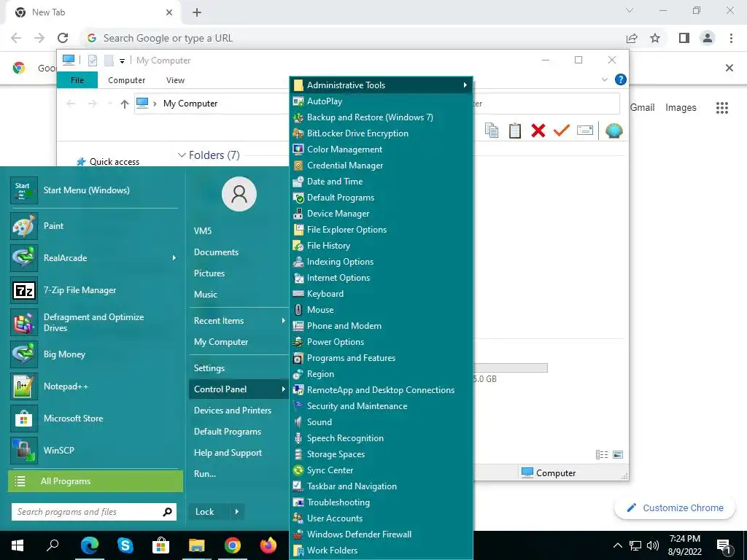Click Customize Chrome button
This screenshot has width=747, height=560.
pos(675,508)
